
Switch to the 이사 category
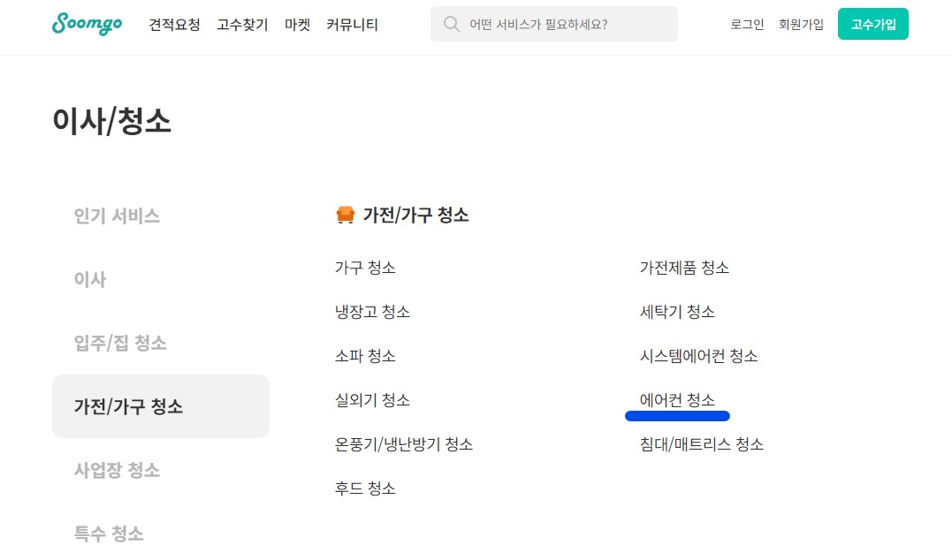[x=90, y=279]
